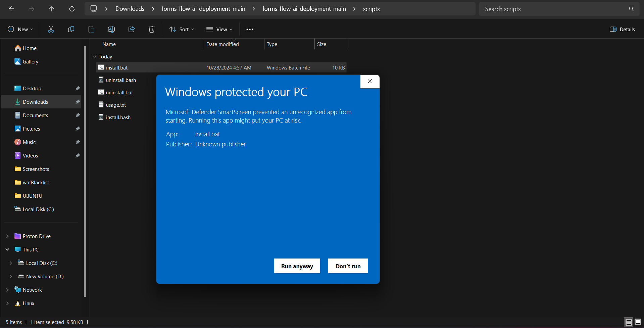Close the SmartScreen dialog with X
Viewport: 644px width, 328px height.
(370, 81)
